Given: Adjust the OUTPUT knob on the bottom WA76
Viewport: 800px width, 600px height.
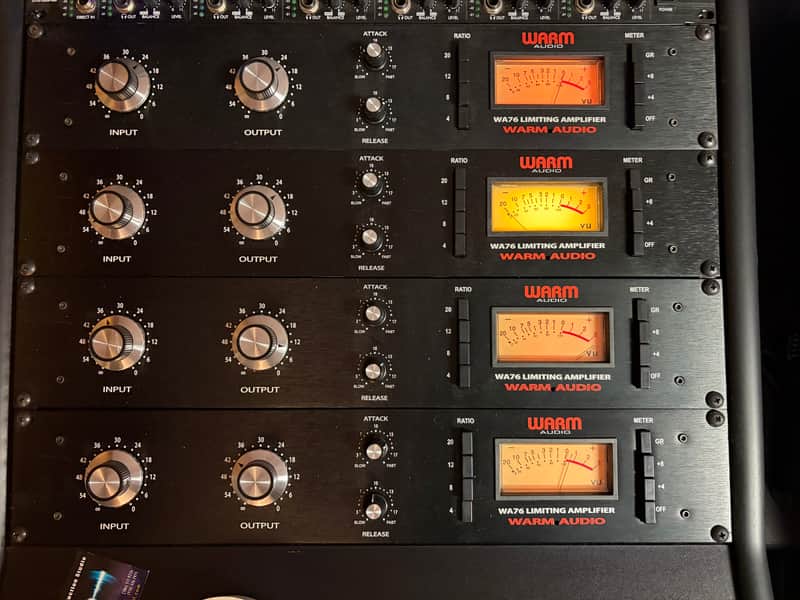Looking at the screenshot, I should pos(259,478).
